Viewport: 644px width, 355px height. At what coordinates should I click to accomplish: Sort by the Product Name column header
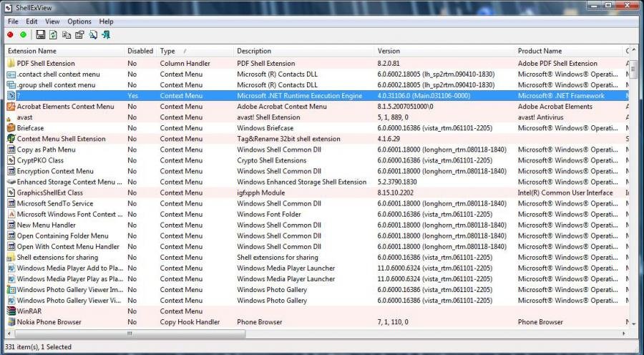568,51
